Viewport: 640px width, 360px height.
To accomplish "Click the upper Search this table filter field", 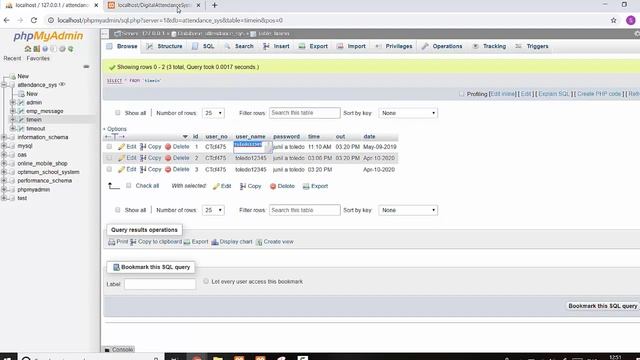I will pyautogui.click(x=304, y=113).
